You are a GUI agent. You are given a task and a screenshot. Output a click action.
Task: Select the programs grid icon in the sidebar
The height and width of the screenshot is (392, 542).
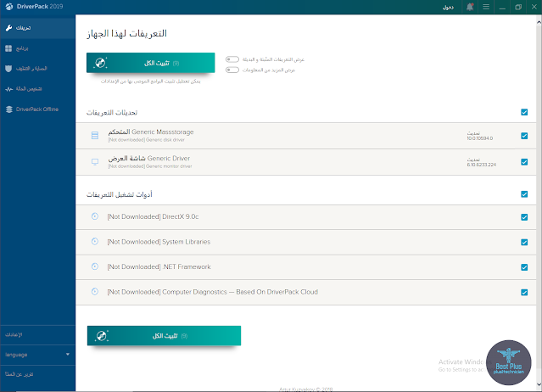click(x=8, y=48)
